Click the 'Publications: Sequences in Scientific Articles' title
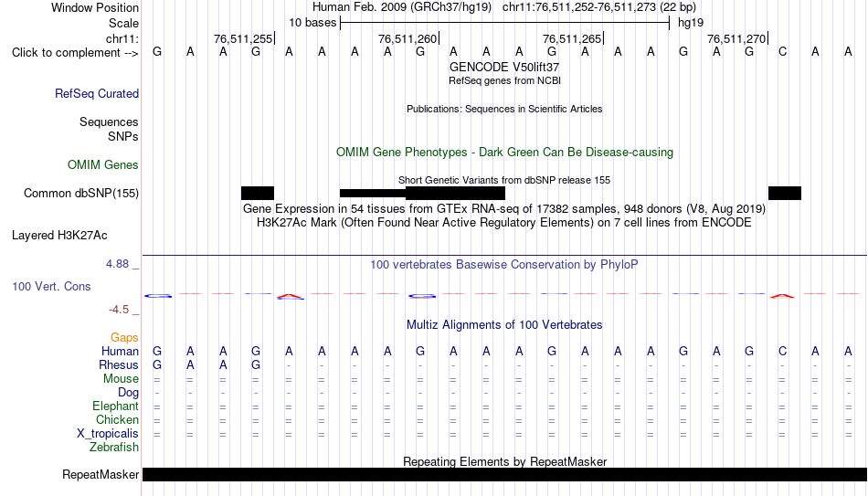The height and width of the screenshot is (496, 868). pyautogui.click(x=504, y=109)
